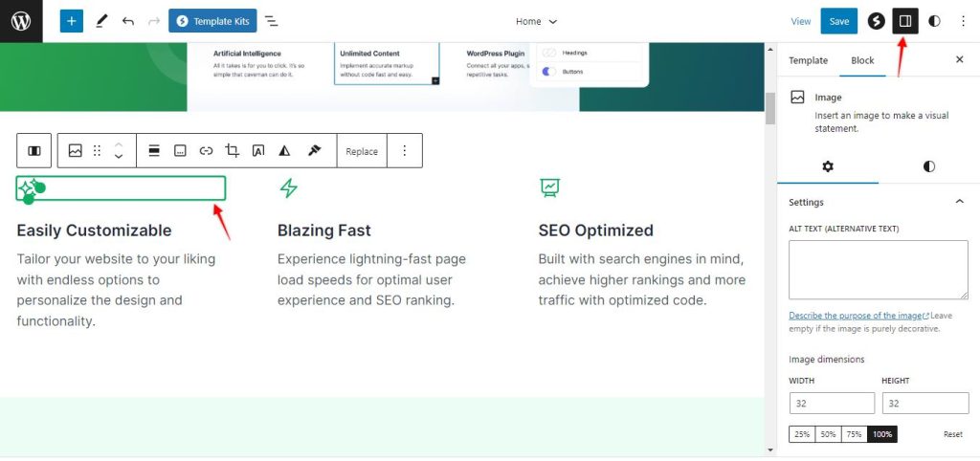The image size is (980, 461).
Task: Apply duotone filter icon in block toolbar
Action: (x=284, y=151)
